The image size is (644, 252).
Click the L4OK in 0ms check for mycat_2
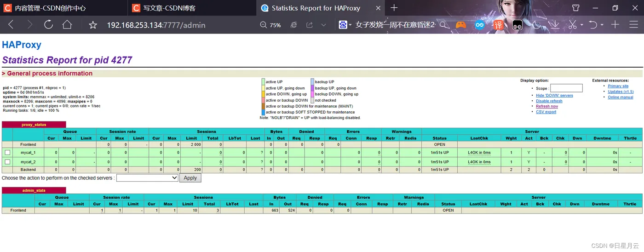pyautogui.click(x=479, y=162)
